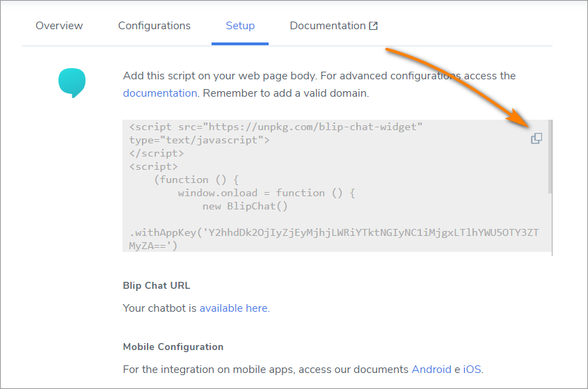The height and width of the screenshot is (389, 588).
Task: Click the '(function () {' code line
Action: [196, 180]
